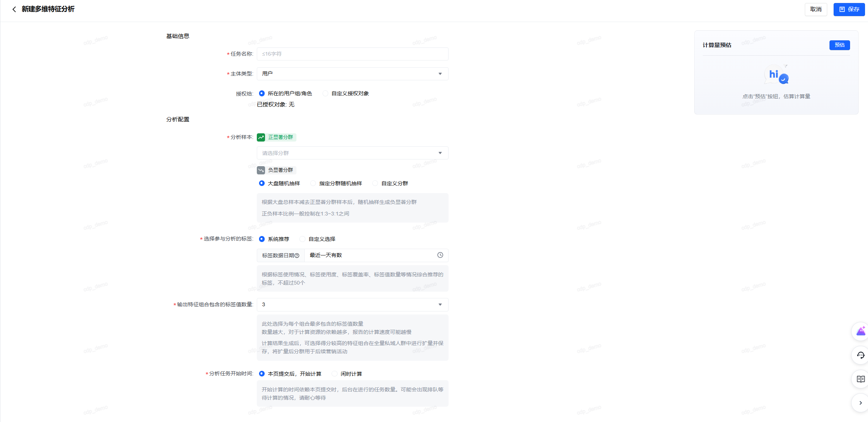Open the clock icon in date field
The width and height of the screenshot is (868, 422).
pyautogui.click(x=440, y=255)
